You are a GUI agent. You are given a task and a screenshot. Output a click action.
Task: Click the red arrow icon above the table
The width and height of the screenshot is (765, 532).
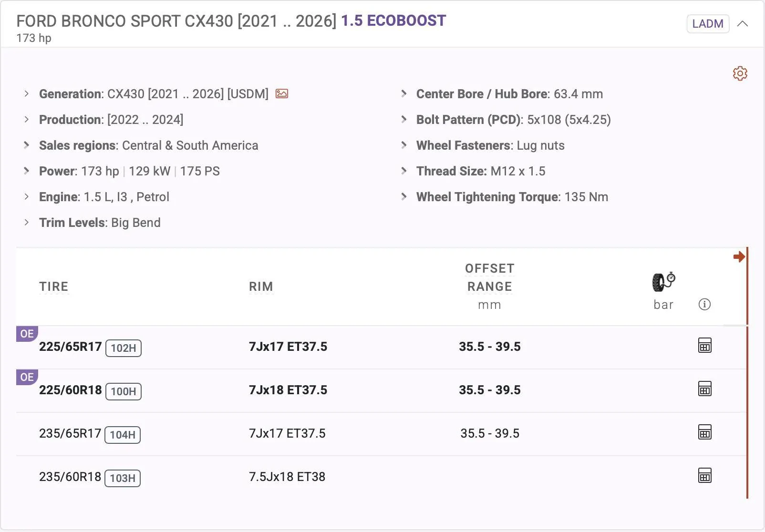click(x=740, y=256)
